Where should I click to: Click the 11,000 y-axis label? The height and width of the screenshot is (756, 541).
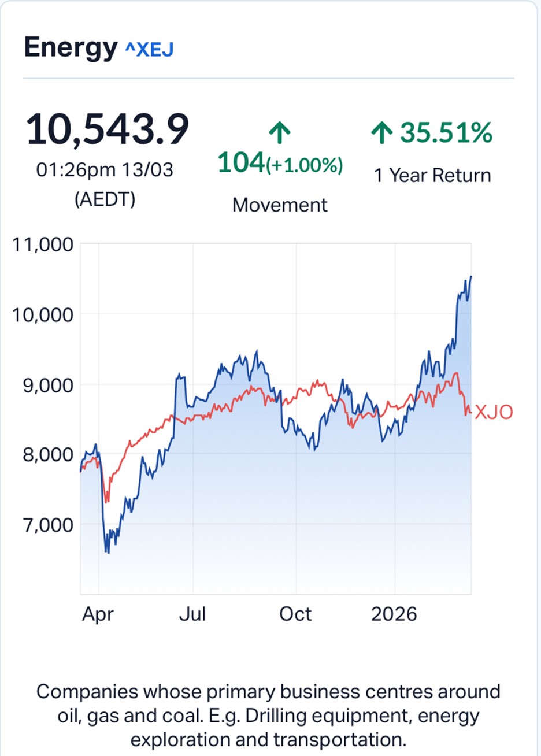coord(43,244)
